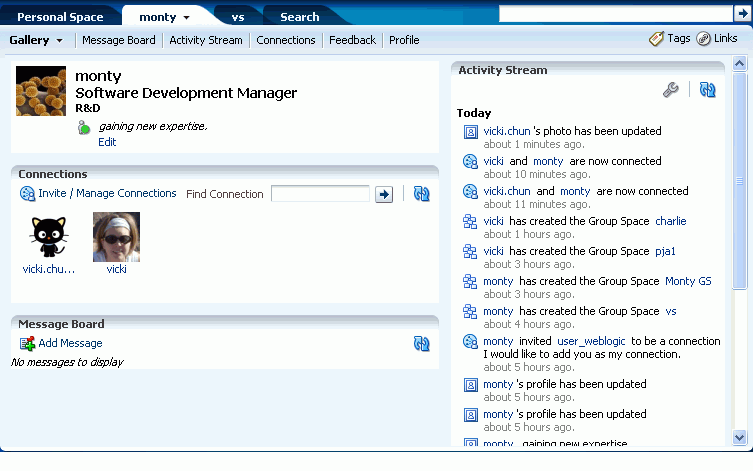Click group space icon beside Monty GS entry
753x471 pixels.
tap(470, 281)
